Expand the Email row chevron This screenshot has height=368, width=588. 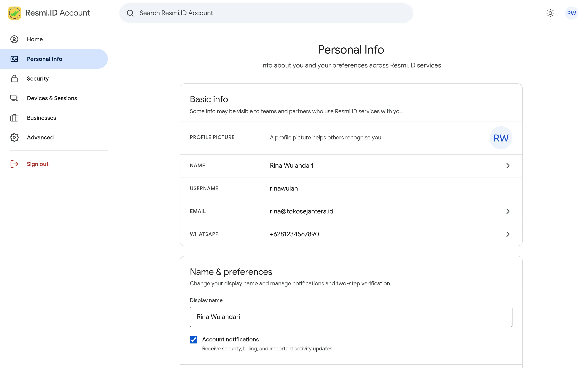click(508, 211)
